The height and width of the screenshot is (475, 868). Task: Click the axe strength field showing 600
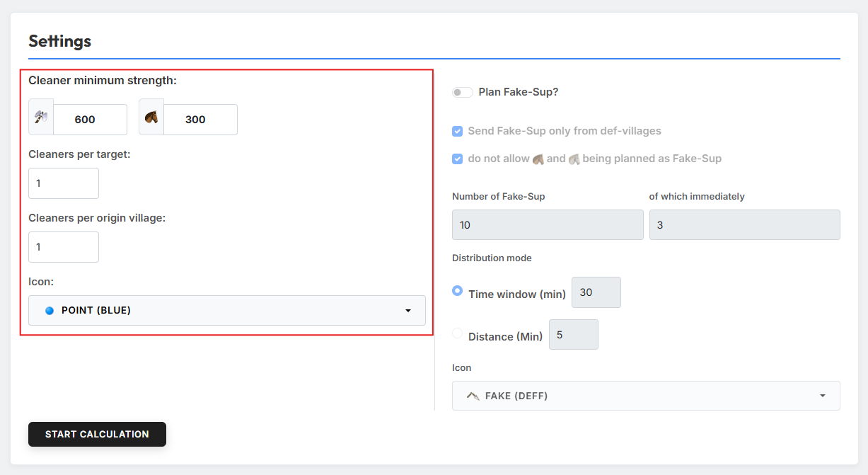[x=90, y=120]
